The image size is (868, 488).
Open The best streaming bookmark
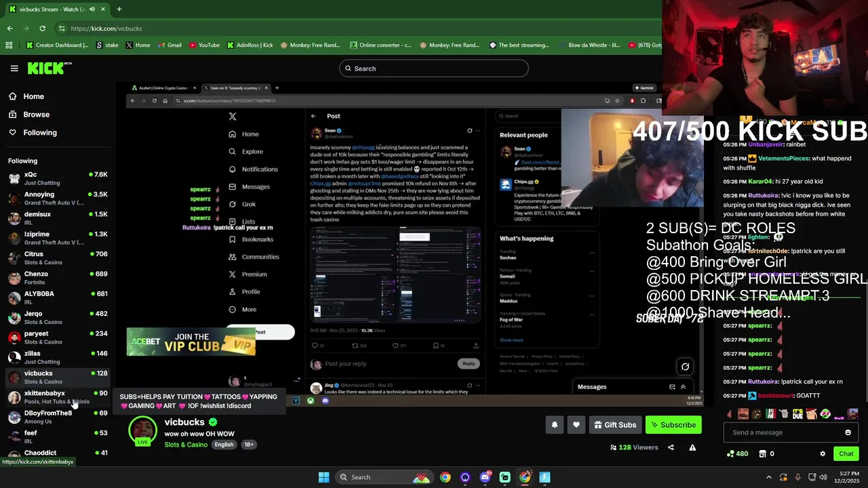pos(519,45)
